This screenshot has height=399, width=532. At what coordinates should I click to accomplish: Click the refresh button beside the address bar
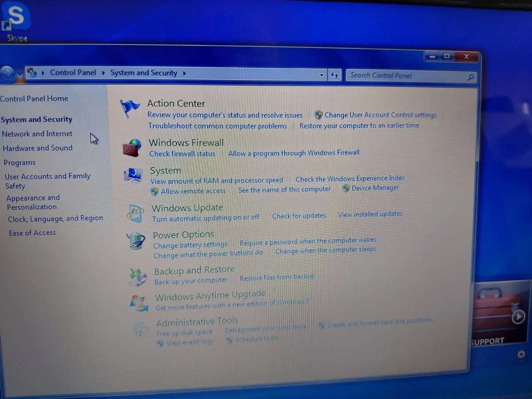point(335,75)
